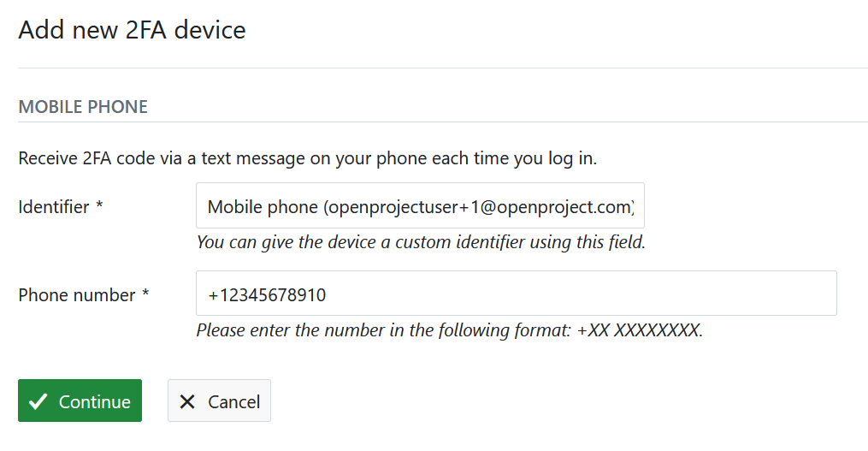Click the custom identifier hint text
The height and width of the screenshot is (451, 868).
pyautogui.click(x=420, y=242)
